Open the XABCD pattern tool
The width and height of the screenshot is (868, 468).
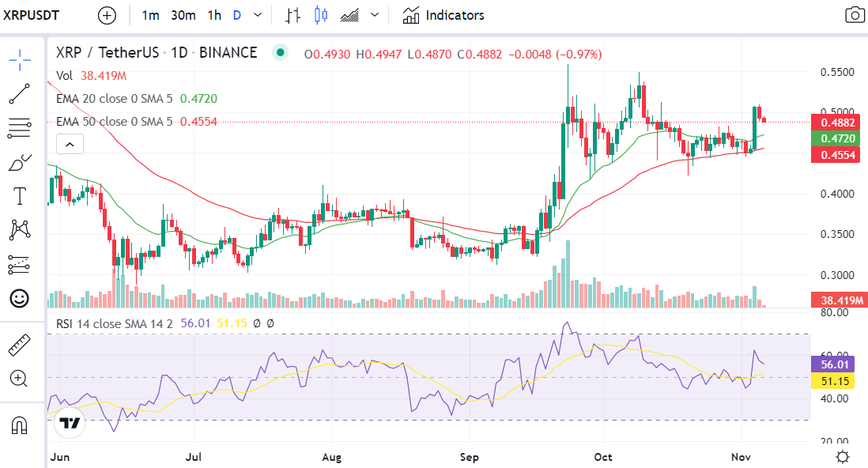click(x=20, y=229)
